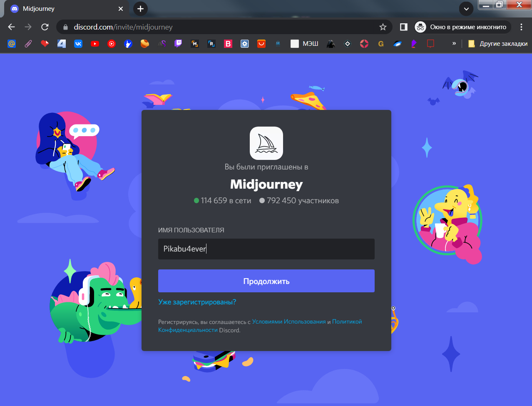Open the red speech-bubble bookmark
Viewport: 532px width, 406px height.
[x=431, y=43]
